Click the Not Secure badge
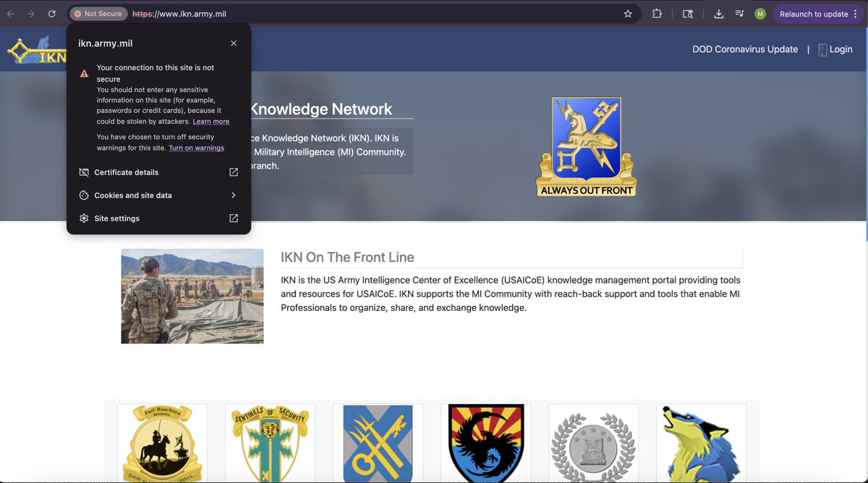 click(x=98, y=14)
